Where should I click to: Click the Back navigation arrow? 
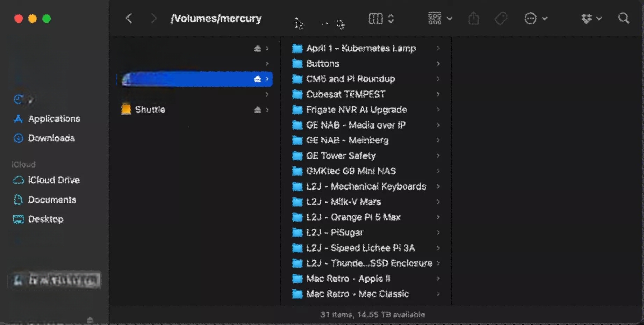[129, 18]
